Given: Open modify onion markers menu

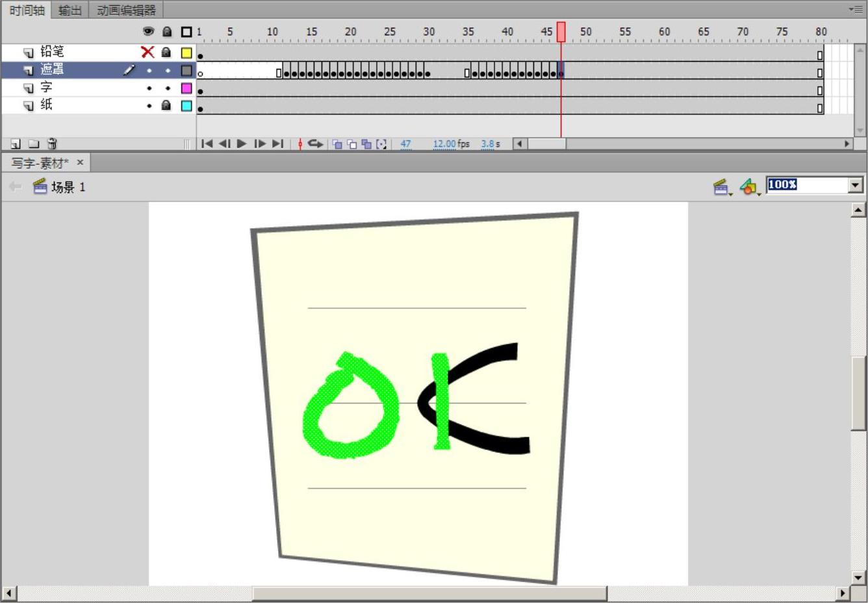Looking at the screenshot, I should point(381,144).
